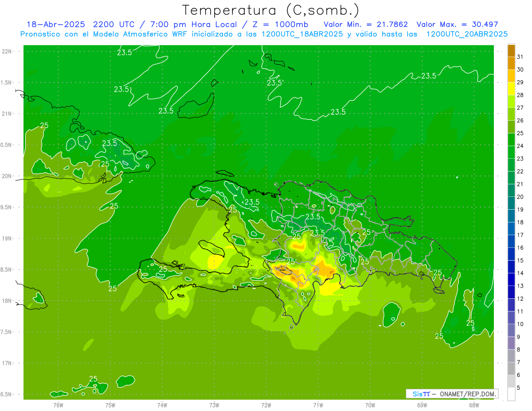Pick the dark blue legend swatch between 13 and 14
Viewport: 532px width, 411px height.
click(511, 279)
